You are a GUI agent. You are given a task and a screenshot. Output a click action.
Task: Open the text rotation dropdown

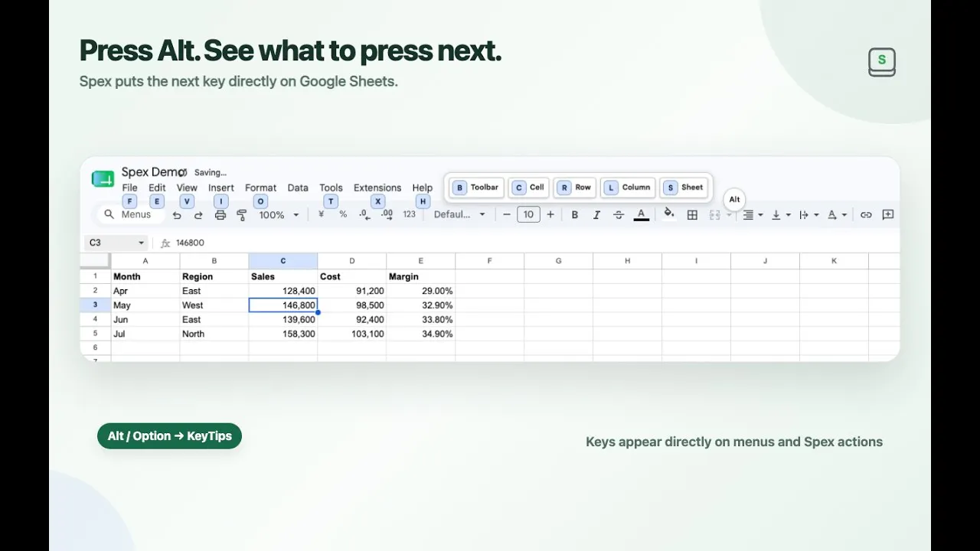coord(837,215)
